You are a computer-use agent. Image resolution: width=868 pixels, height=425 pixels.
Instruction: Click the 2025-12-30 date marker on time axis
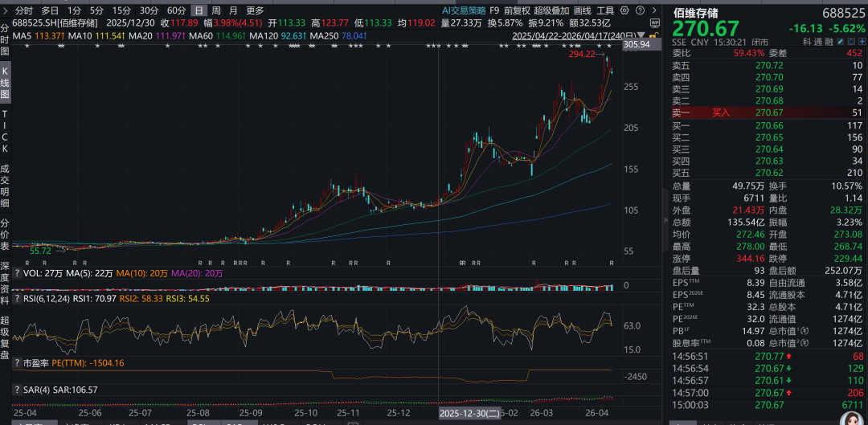pyautogui.click(x=470, y=412)
